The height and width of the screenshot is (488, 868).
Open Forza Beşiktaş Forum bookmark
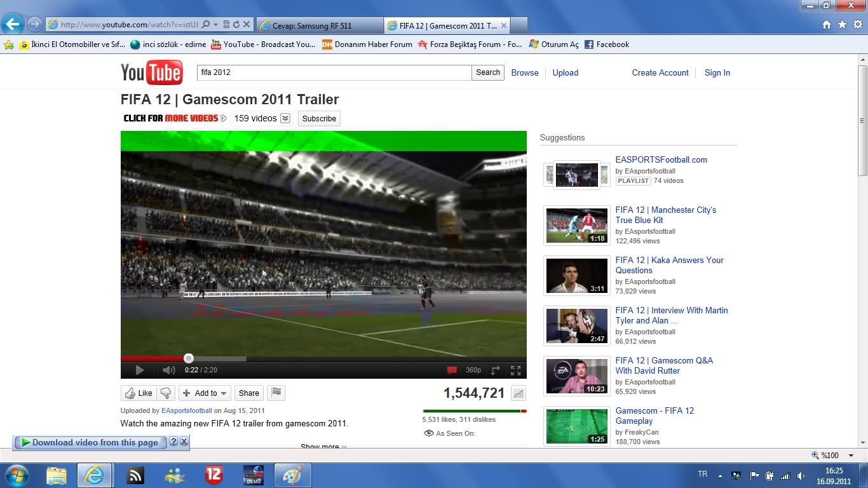[x=470, y=44]
